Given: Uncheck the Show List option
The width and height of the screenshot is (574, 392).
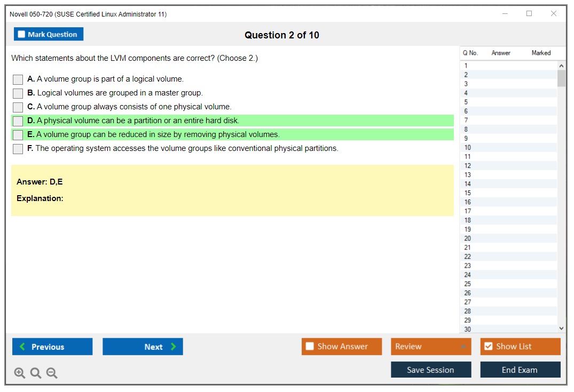Looking at the screenshot, I should coord(488,347).
